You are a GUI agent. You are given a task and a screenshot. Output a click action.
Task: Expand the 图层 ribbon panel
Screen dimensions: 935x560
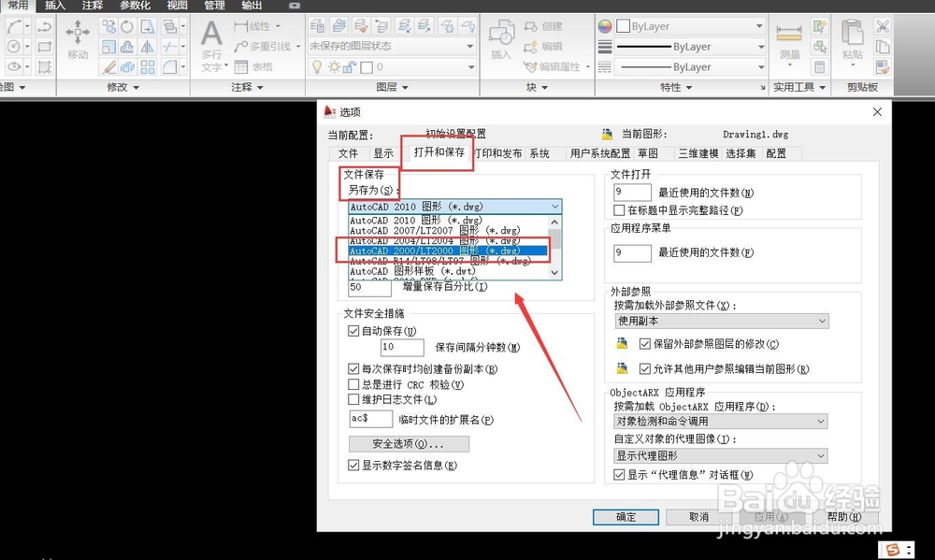coord(393,87)
